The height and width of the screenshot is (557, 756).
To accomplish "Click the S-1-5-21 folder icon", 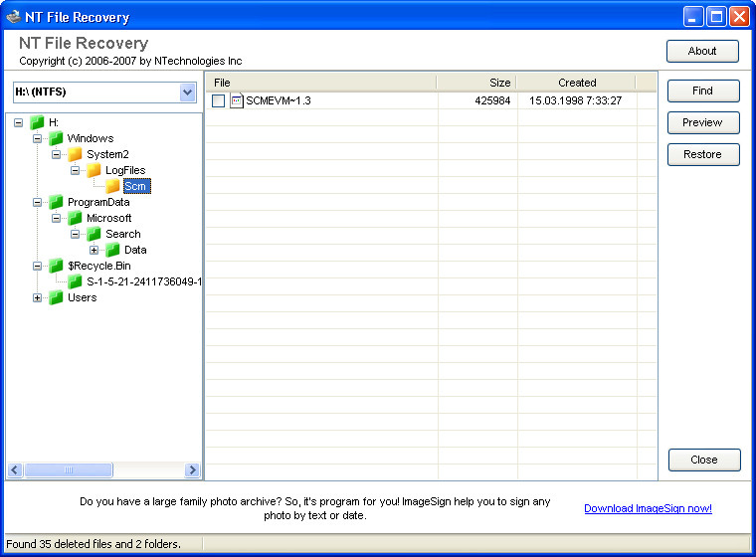I will (75, 281).
